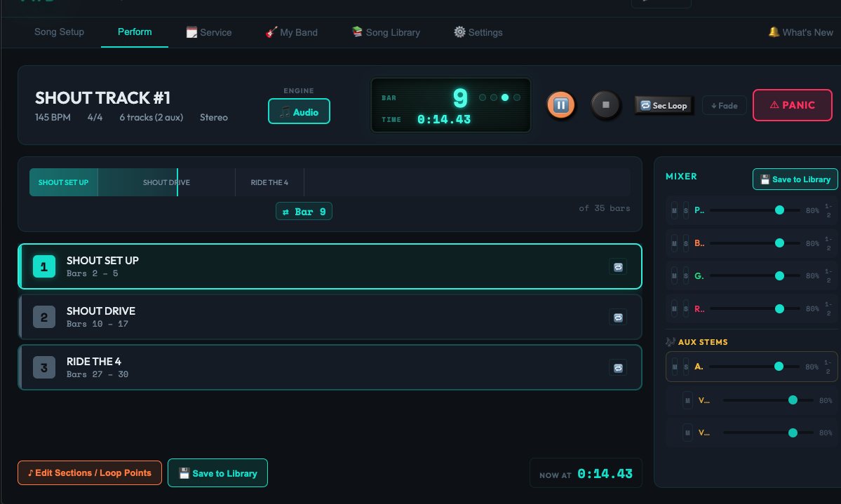Click the "of 35 bars" text
Screen dimensions: 841x504
(605, 208)
